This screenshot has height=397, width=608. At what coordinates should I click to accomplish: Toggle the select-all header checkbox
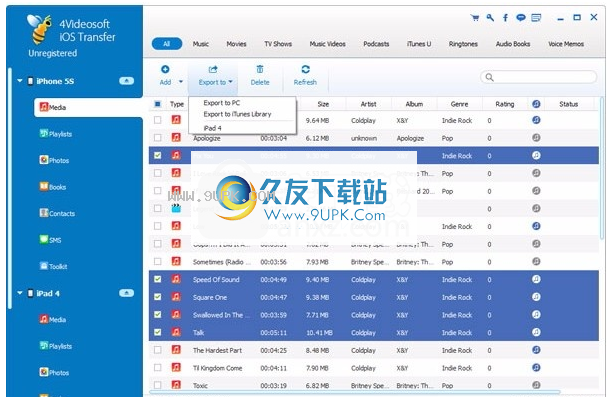tap(157, 104)
